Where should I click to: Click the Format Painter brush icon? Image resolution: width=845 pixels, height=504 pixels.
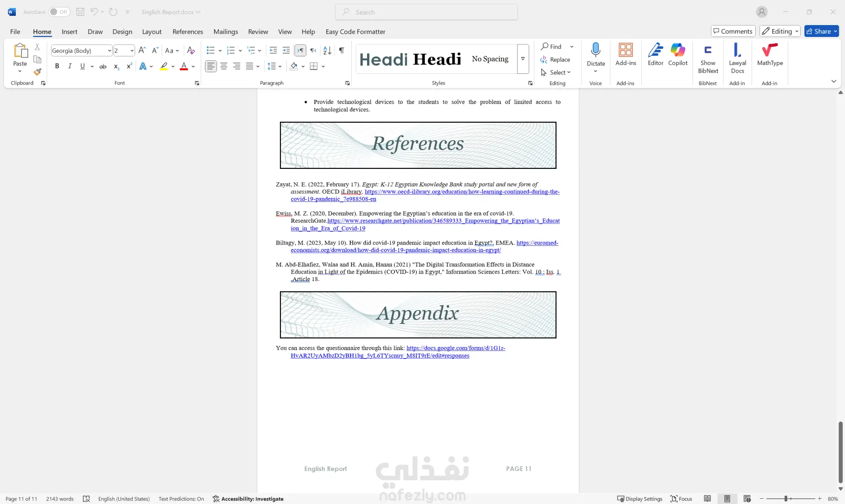(37, 72)
